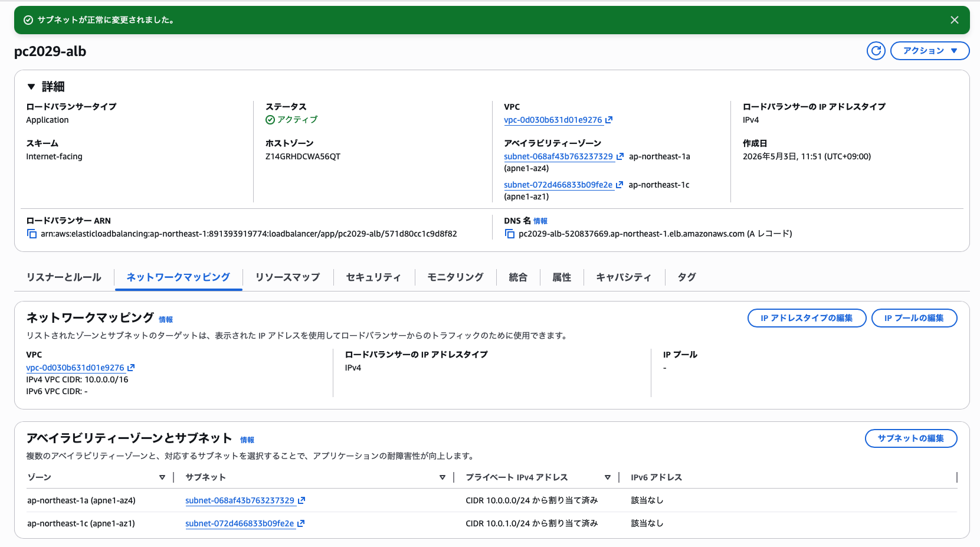Image resolution: width=980 pixels, height=547 pixels.
Task: Click external icon beside network mapping VPC
Action: [131, 368]
